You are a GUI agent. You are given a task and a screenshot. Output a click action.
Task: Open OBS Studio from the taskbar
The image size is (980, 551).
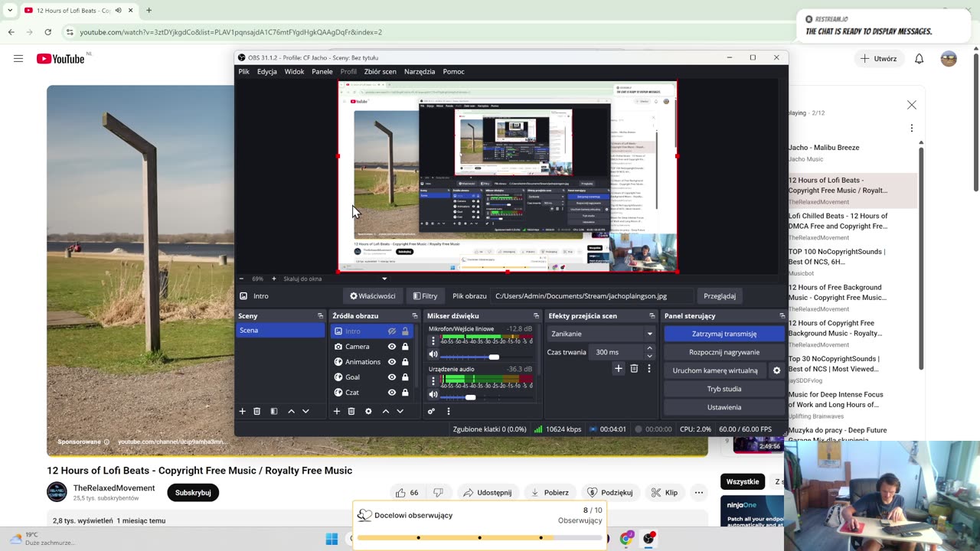pos(649,539)
